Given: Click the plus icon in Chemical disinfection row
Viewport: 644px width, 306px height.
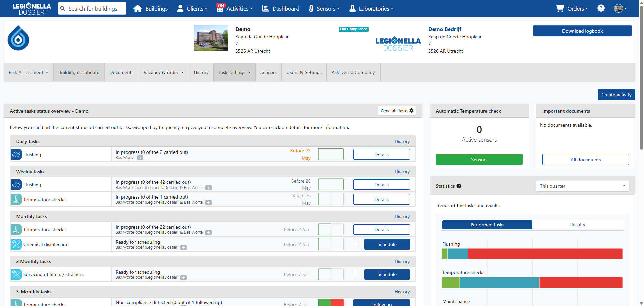Looking at the screenshot, I should pos(183,248).
